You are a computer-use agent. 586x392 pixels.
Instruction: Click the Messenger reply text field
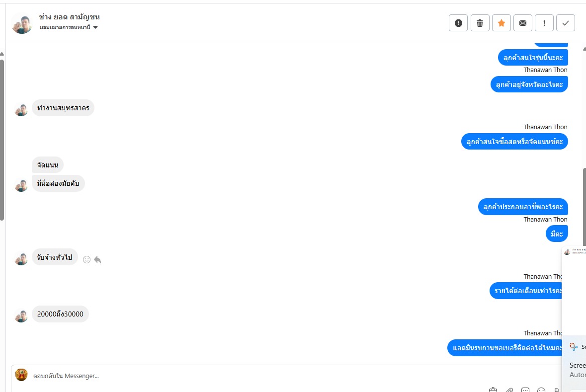pyautogui.click(x=249, y=376)
